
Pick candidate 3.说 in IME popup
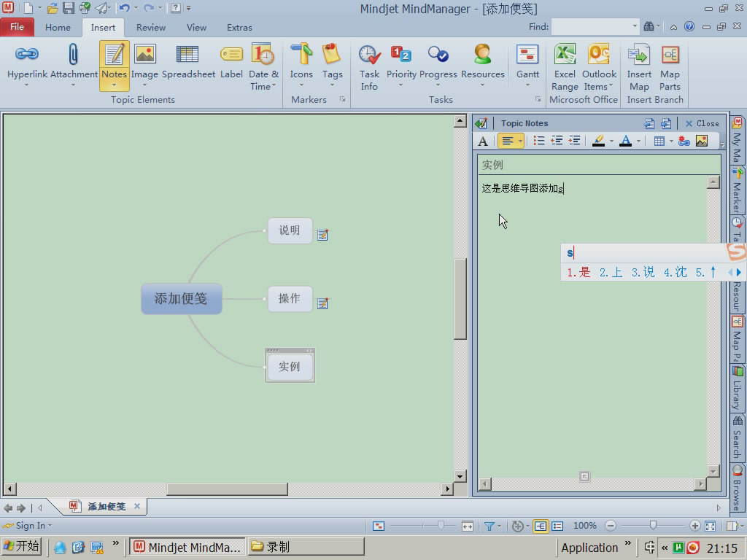pos(643,273)
